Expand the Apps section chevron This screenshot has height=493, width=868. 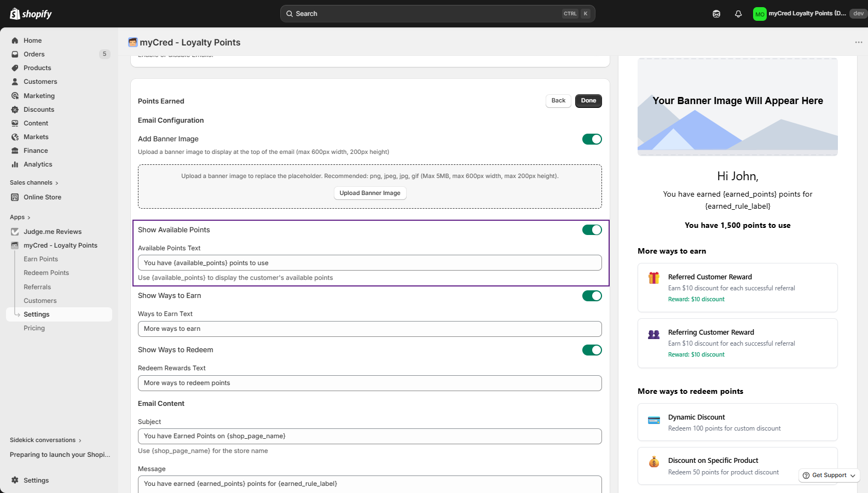(x=28, y=217)
